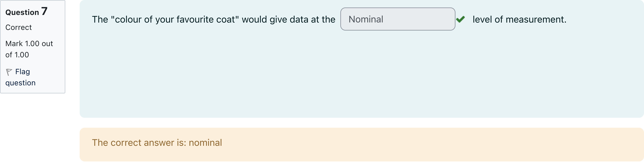Focus the Nominal answer input field

point(397,19)
